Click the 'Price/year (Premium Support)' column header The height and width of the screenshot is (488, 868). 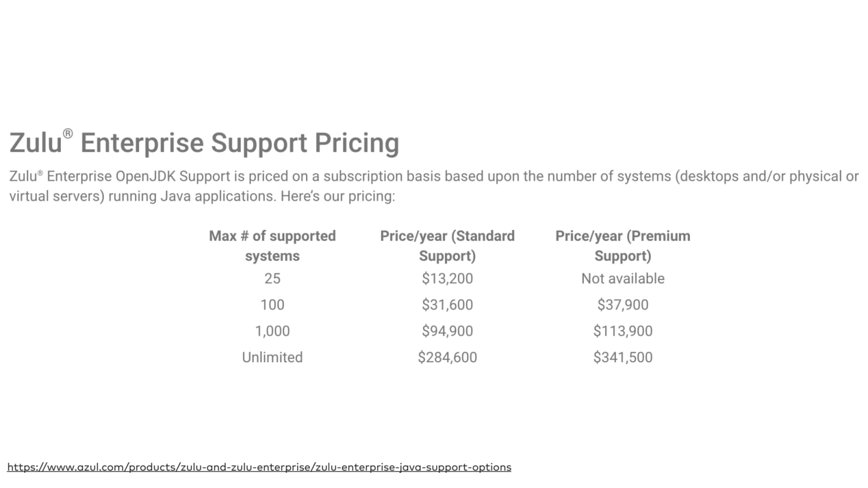point(622,246)
